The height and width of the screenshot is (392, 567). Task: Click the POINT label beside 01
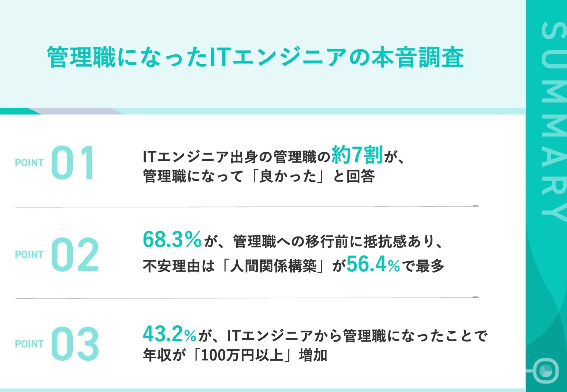click(x=29, y=163)
